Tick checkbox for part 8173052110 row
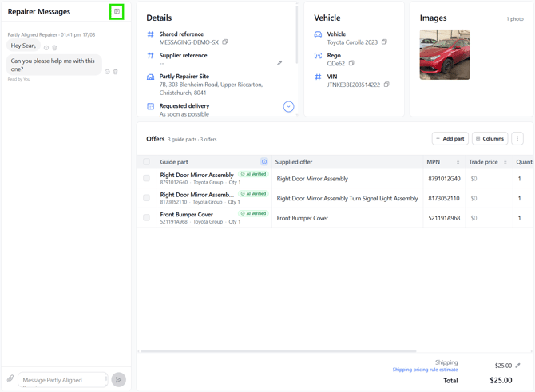The image size is (535, 392). [x=146, y=198]
